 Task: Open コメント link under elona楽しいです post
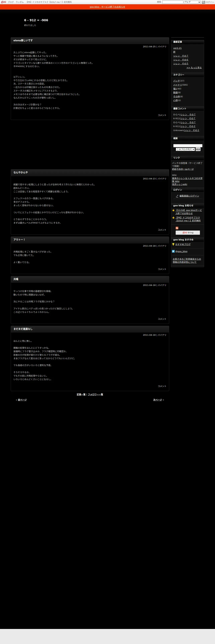pyautogui.click(x=162, y=115)
